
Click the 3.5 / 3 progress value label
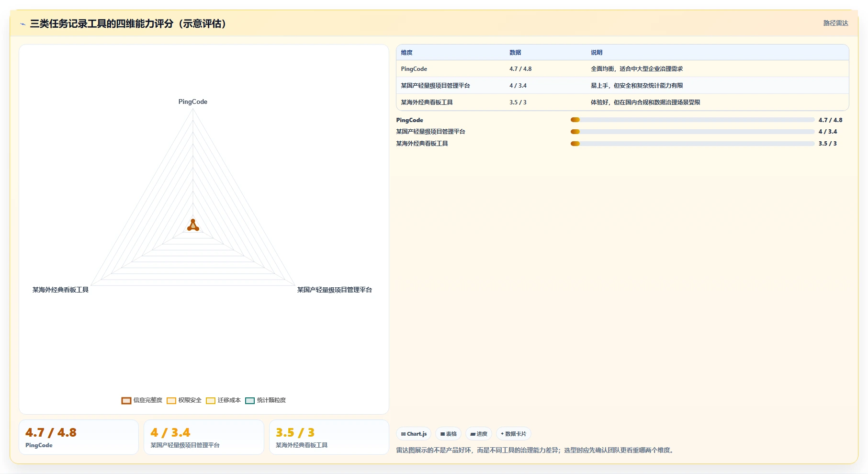coord(828,144)
